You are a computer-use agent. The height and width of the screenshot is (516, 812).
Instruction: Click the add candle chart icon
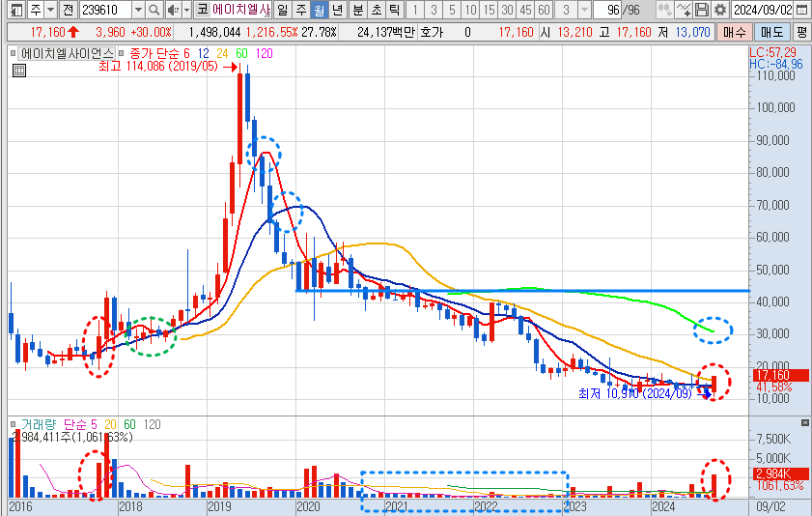click(x=664, y=10)
